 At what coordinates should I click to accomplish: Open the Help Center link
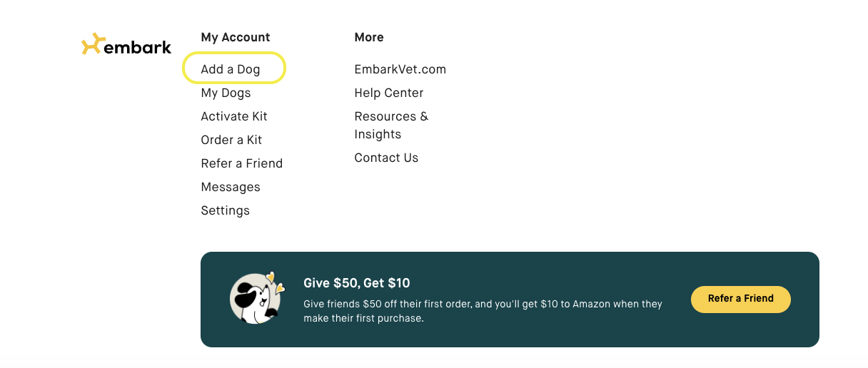(x=389, y=93)
